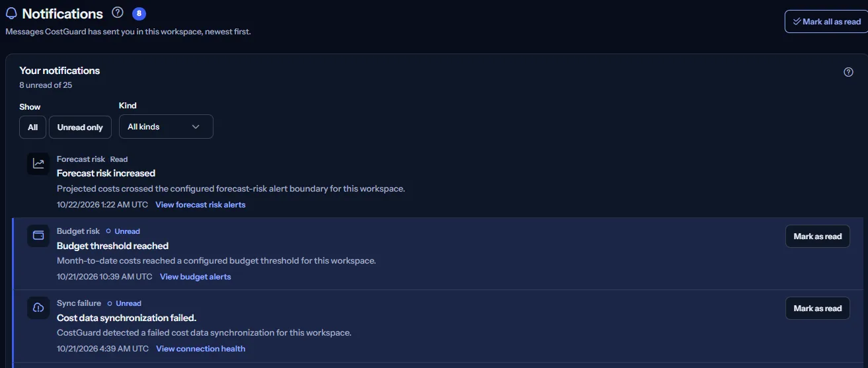The height and width of the screenshot is (368, 868).
Task: Open help icon in Your notifications panel
Action: tap(849, 73)
